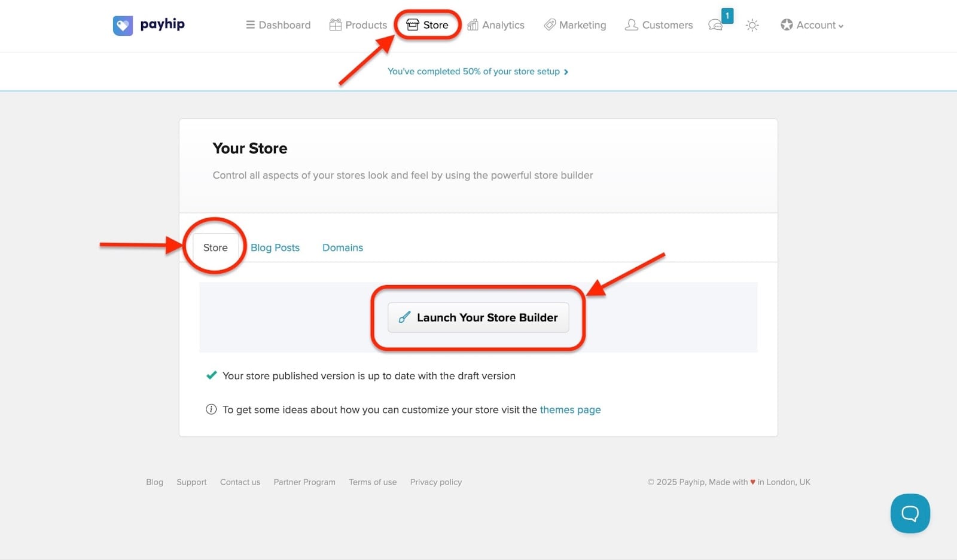Expand the Account dropdown menu

(812, 25)
